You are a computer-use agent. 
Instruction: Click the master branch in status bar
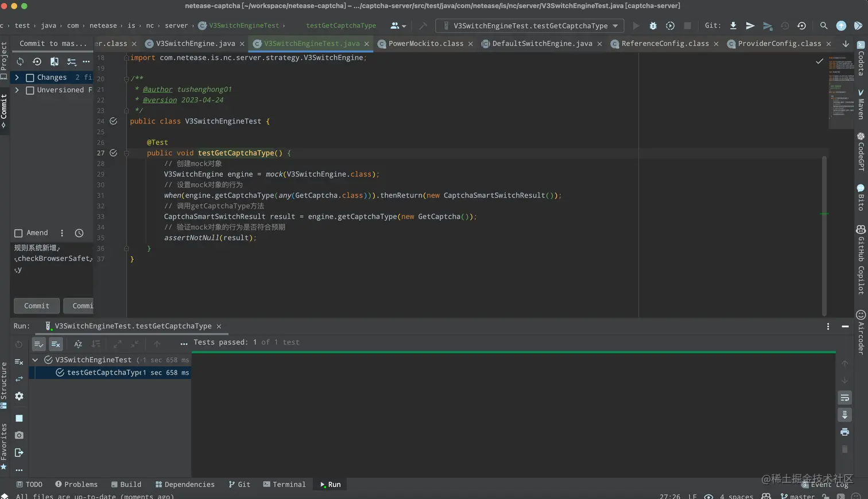[798, 496]
